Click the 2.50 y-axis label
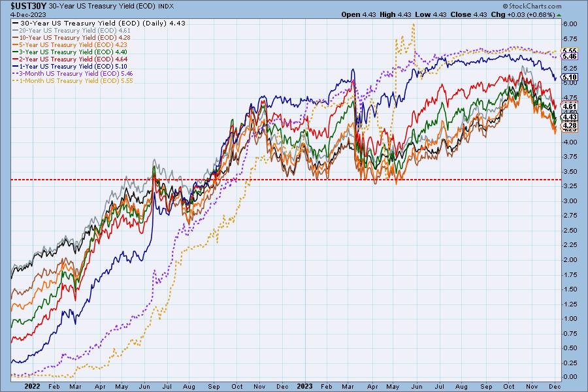The width and height of the screenshot is (588, 392). click(570, 231)
